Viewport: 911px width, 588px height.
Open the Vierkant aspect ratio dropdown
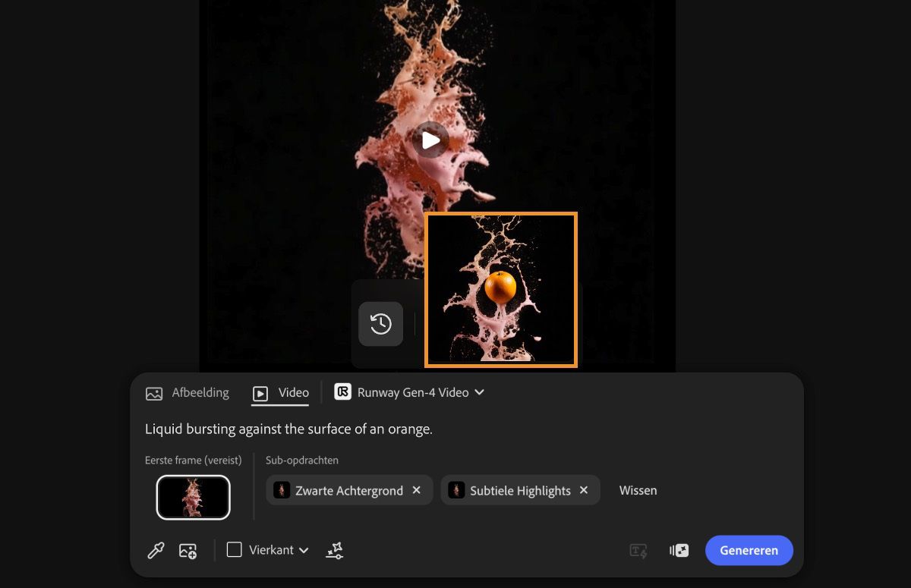point(268,550)
